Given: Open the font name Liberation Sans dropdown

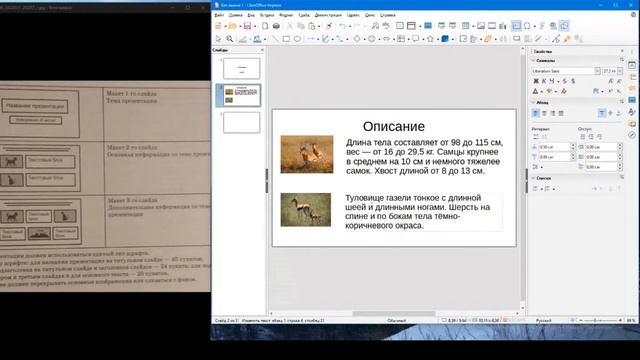Looking at the screenshot, I should (x=598, y=71).
